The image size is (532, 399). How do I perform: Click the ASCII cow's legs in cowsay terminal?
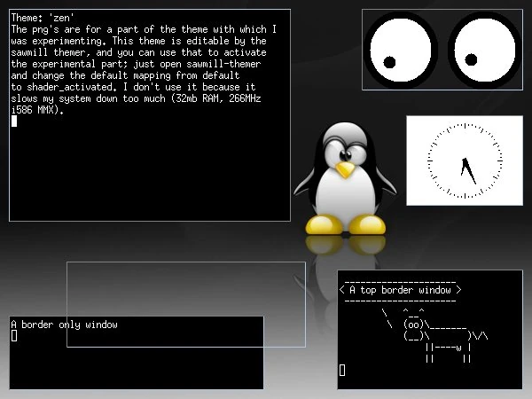coord(448,353)
